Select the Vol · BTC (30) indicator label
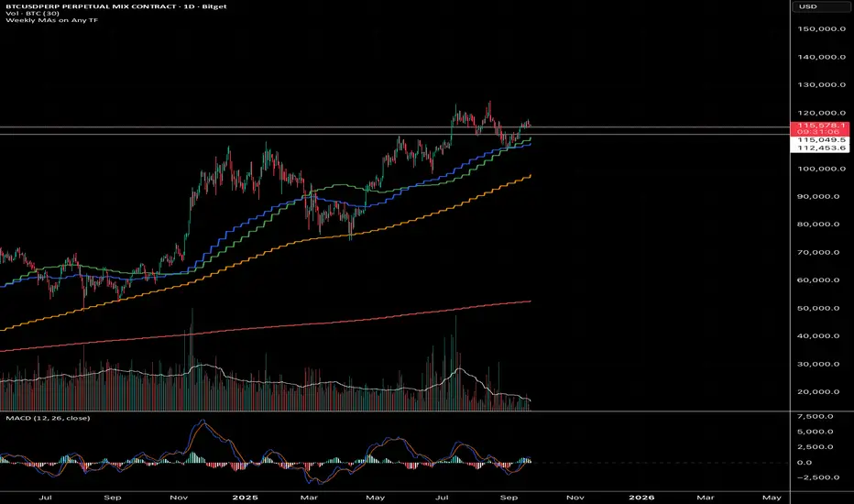The height and width of the screenshot is (504, 854). (x=33, y=13)
